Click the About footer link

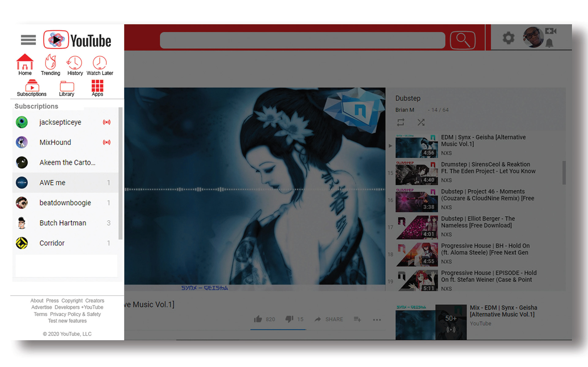click(x=37, y=300)
